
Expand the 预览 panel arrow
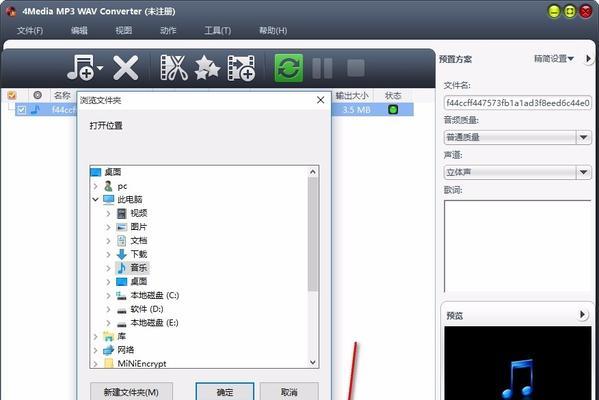(x=582, y=315)
